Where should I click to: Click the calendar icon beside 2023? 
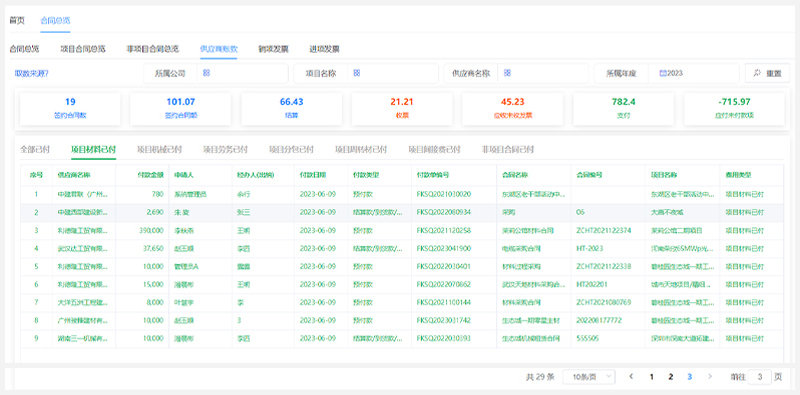[663, 73]
